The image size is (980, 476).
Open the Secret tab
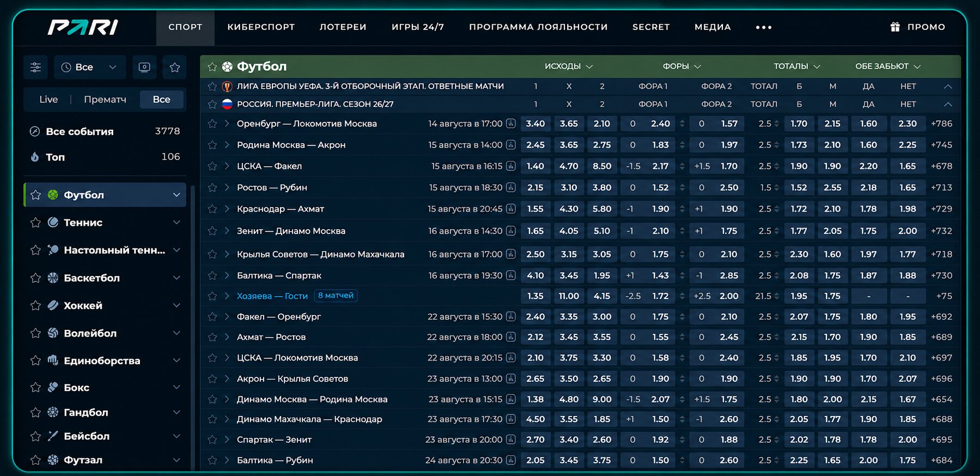651,27
